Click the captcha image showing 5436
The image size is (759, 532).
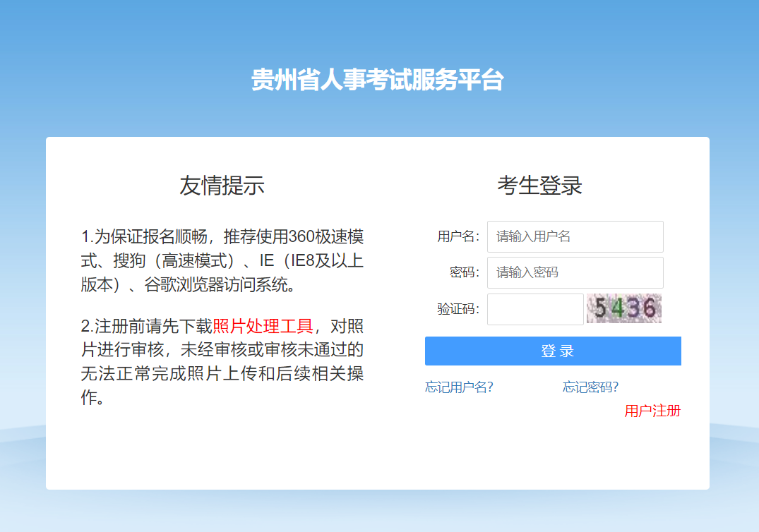pos(624,308)
